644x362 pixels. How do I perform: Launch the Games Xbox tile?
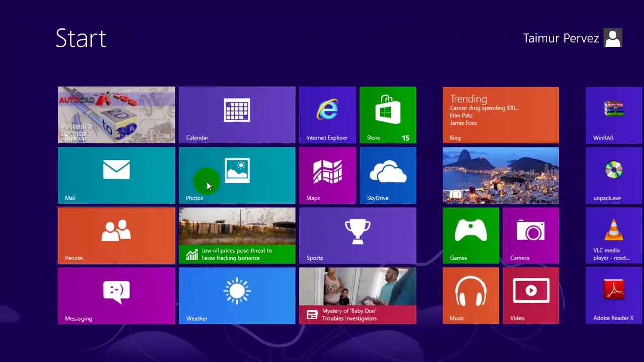coord(470,236)
